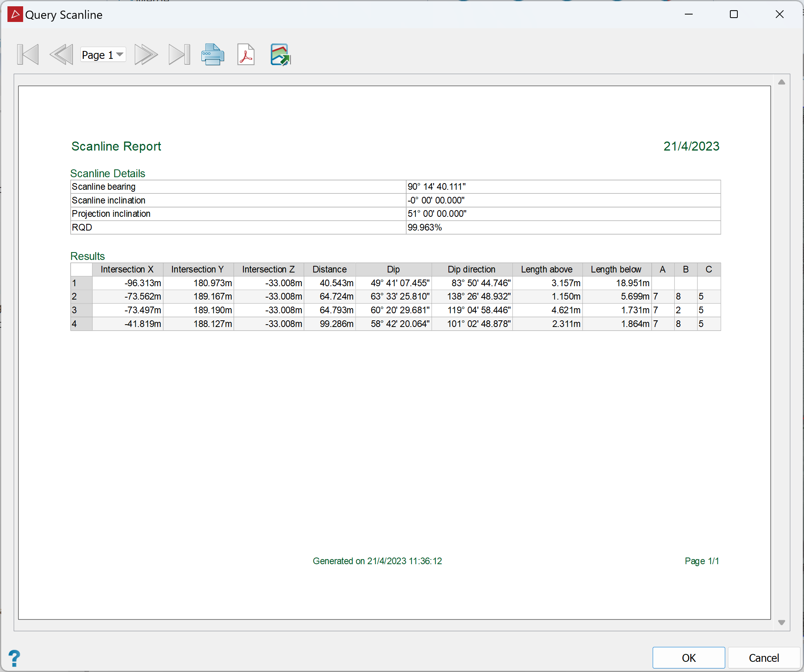Maximize the Query Scanline window
Viewport: 804px width, 672px height.
tap(733, 15)
